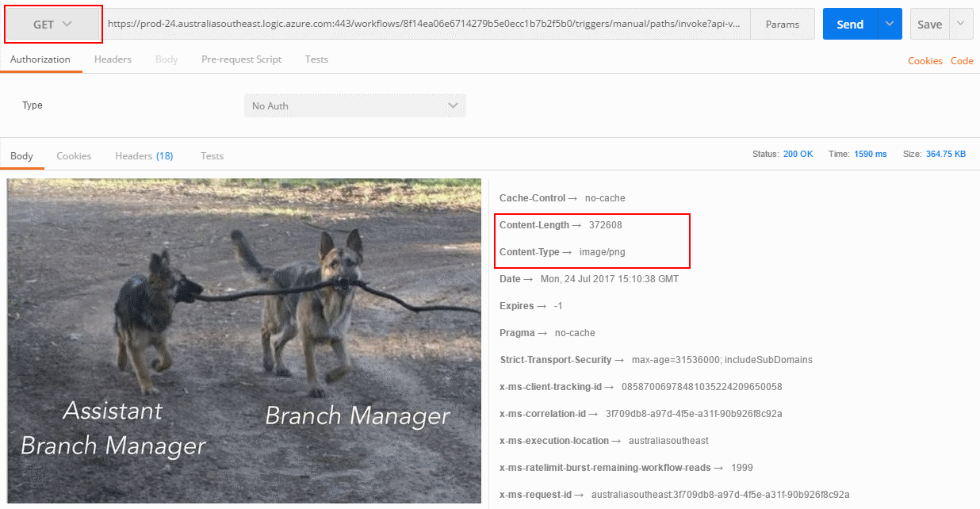Open the Params editor
980x509 pixels.
pyautogui.click(x=782, y=25)
